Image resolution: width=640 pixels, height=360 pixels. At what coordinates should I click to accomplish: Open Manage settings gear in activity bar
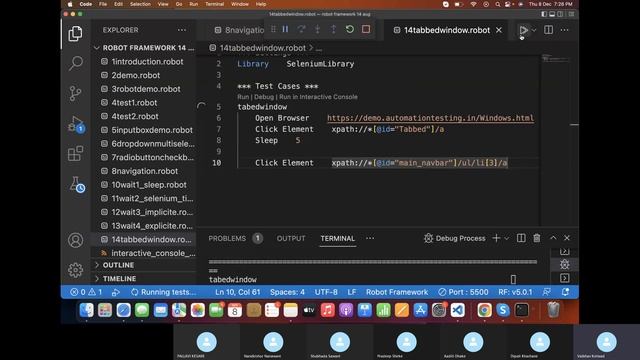click(x=76, y=270)
